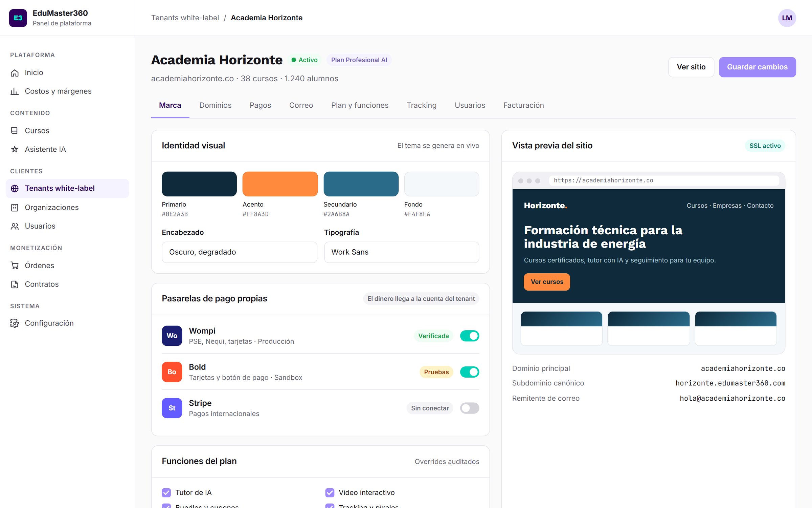Screen dimensions: 812x508
Task: Disable the Bold payment gateway toggle
Action: click(x=470, y=372)
